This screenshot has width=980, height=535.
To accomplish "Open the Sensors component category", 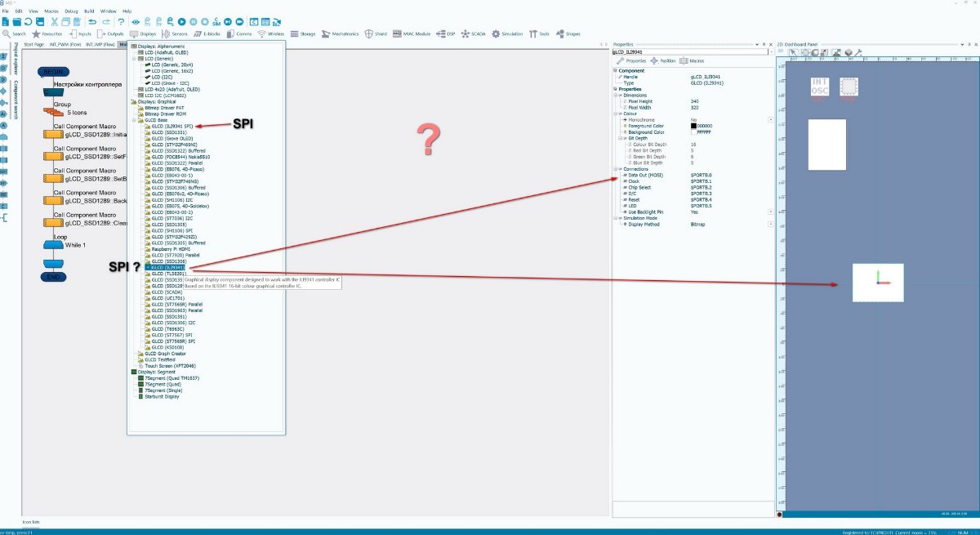I will point(175,33).
